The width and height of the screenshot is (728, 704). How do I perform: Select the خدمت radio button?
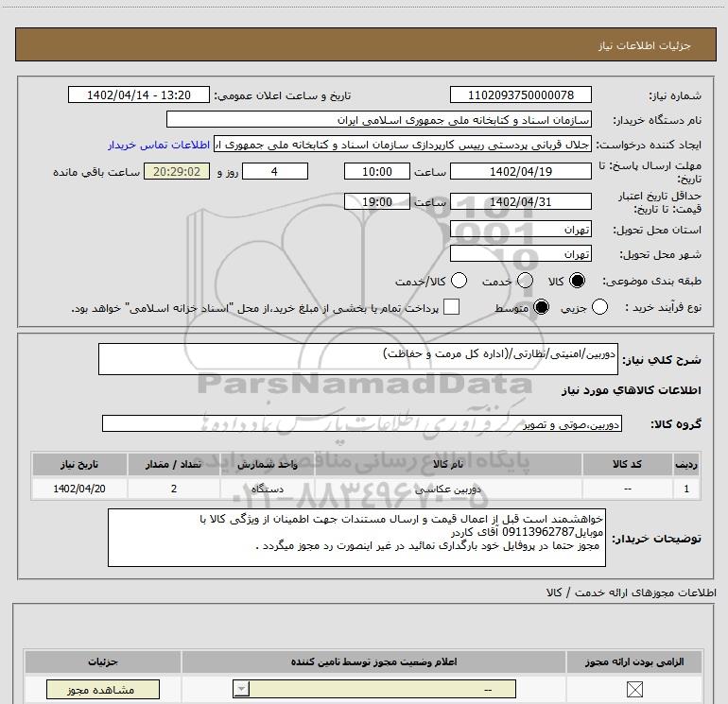(x=525, y=281)
